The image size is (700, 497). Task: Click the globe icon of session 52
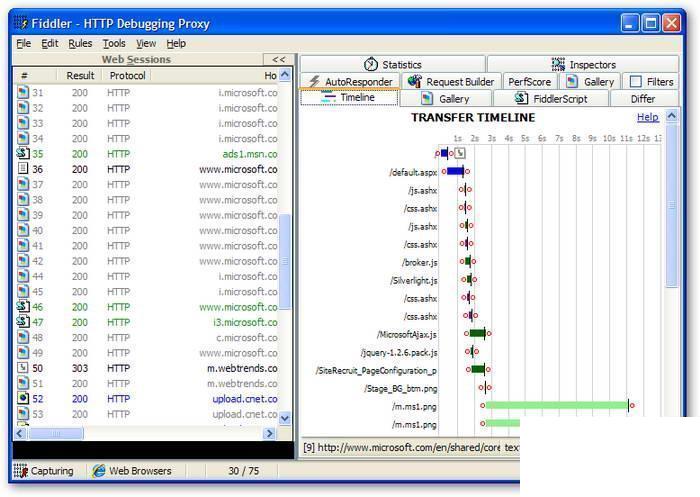coord(23,398)
